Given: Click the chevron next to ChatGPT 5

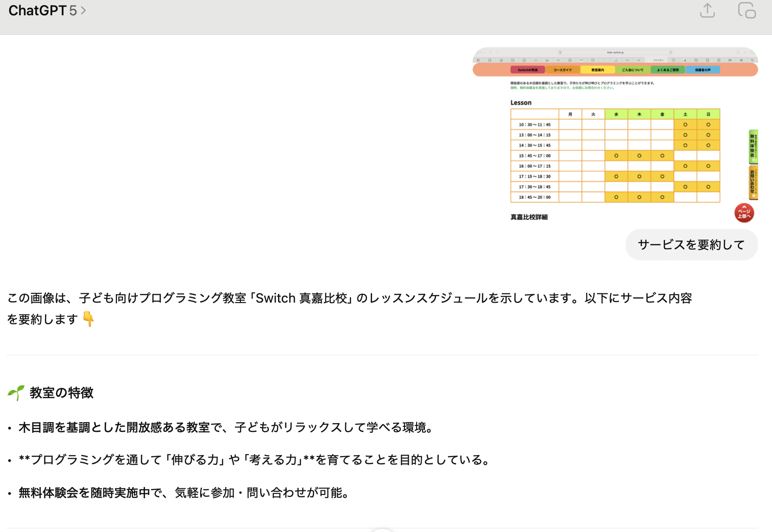Looking at the screenshot, I should coord(83,10).
